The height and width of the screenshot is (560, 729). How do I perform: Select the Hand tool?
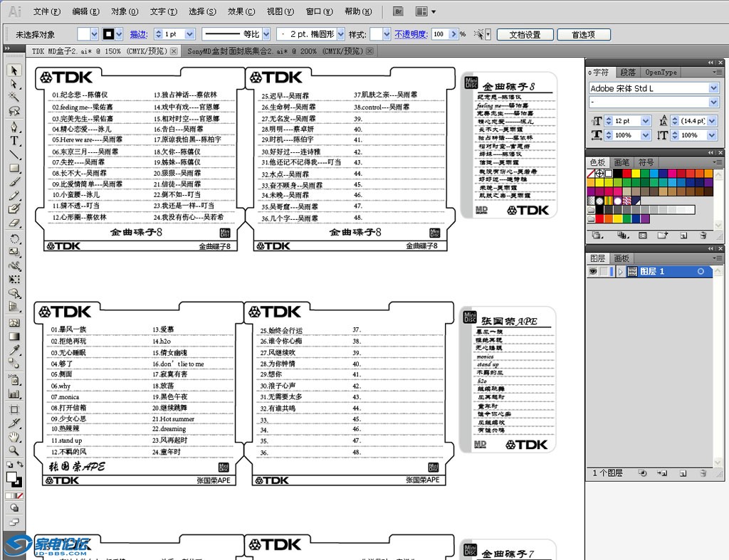point(14,437)
